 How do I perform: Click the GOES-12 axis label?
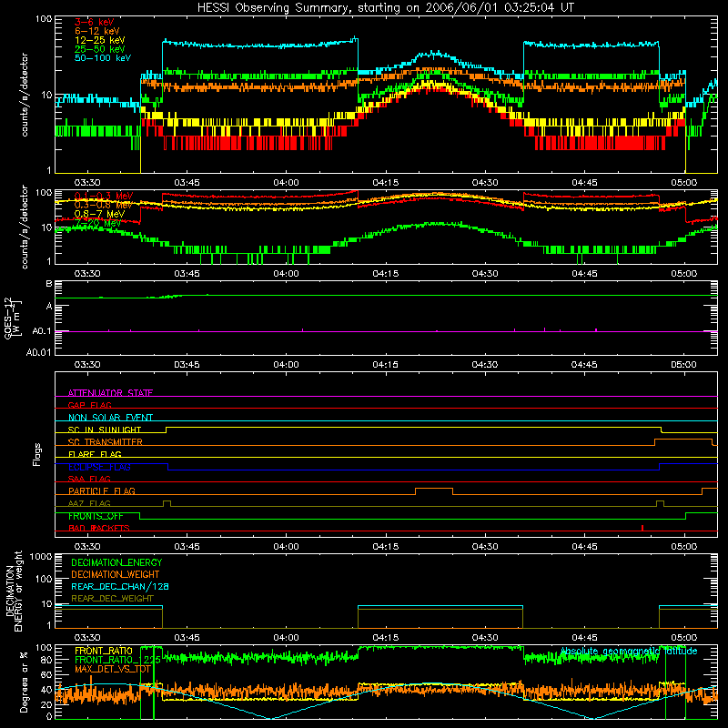(x=13, y=318)
